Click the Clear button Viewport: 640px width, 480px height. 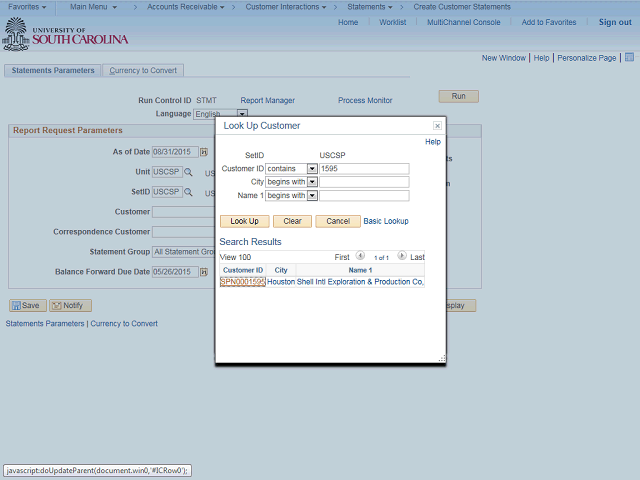click(292, 221)
